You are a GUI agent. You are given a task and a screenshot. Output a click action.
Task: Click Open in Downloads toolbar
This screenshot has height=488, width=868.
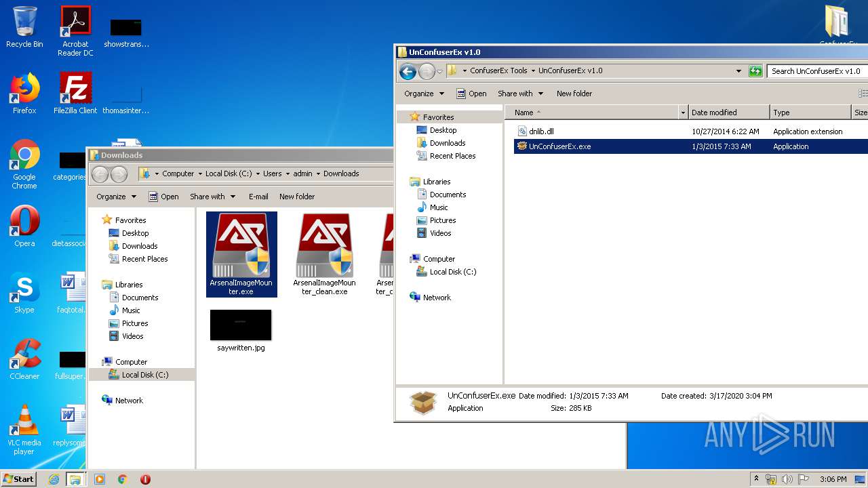point(163,197)
